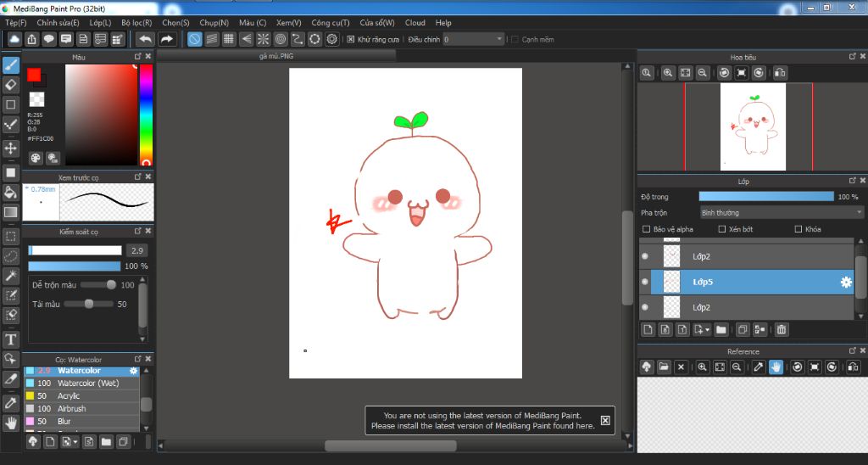This screenshot has height=465, width=868.
Task: Open add brush dropdown below brush list
Action: tap(75, 442)
